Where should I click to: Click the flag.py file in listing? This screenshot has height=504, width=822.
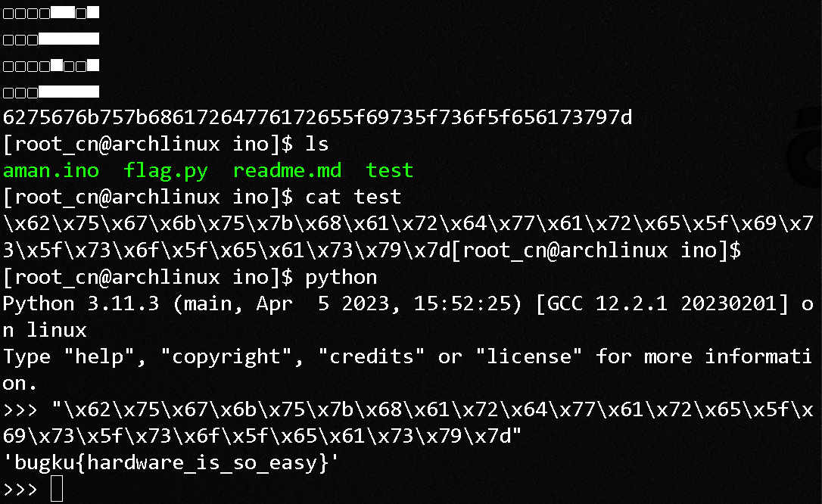point(166,170)
